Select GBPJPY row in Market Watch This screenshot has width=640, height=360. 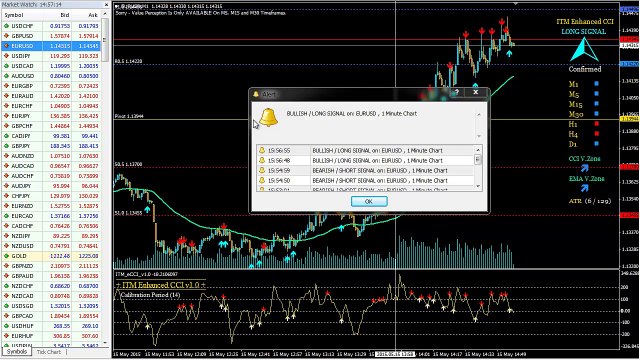pyautogui.click(x=51, y=146)
